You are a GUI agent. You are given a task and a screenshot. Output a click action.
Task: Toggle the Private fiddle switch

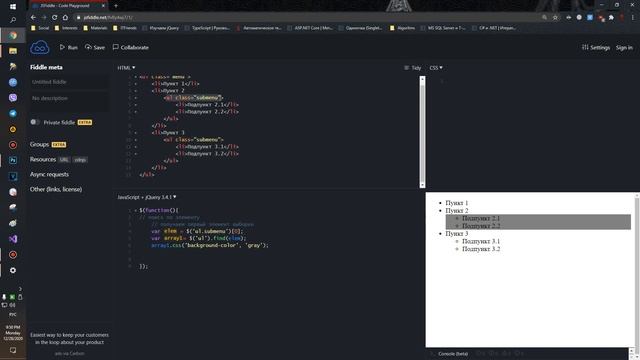tap(35, 122)
